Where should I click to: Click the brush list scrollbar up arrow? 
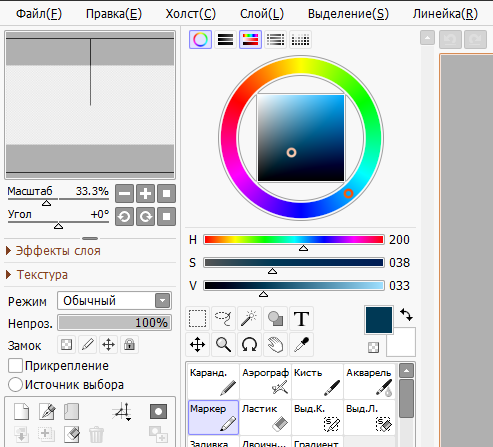tap(406, 370)
